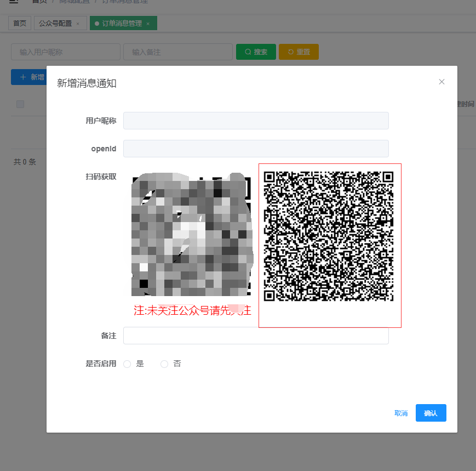The height and width of the screenshot is (471, 476).
Task: Click the 首页 breadcrumb link
Action: coord(39,2)
